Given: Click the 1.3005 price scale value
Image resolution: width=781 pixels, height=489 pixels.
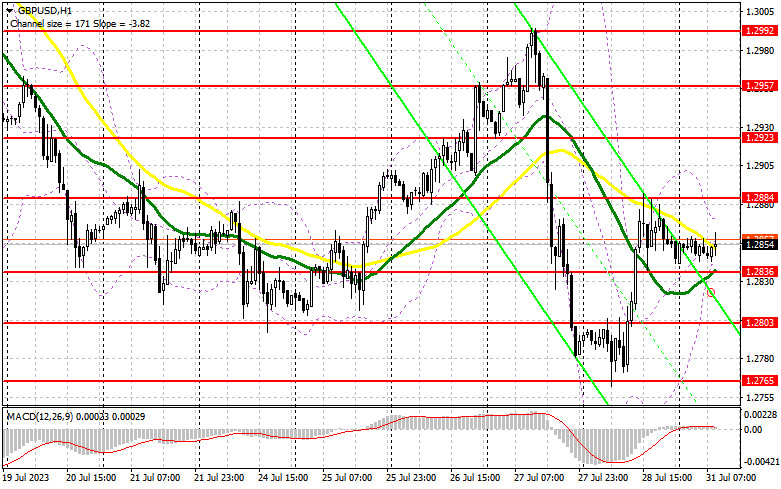Looking at the screenshot, I should (x=758, y=11).
